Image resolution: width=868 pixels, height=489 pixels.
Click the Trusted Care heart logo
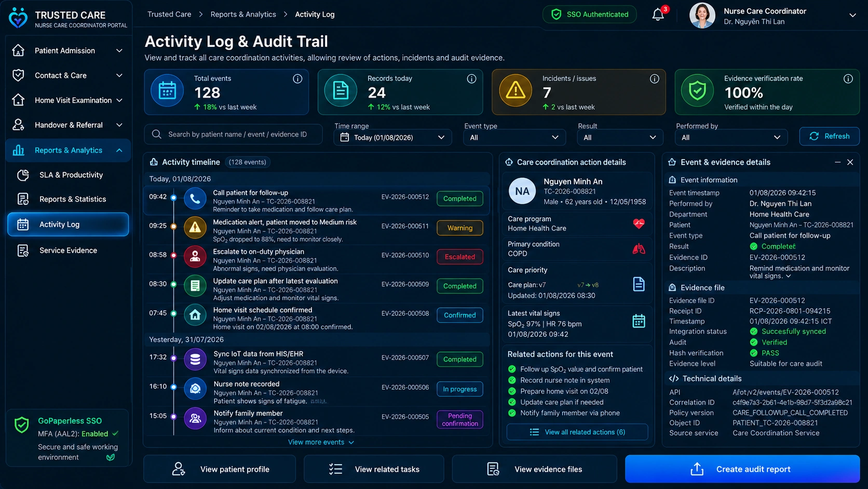pyautogui.click(x=18, y=18)
